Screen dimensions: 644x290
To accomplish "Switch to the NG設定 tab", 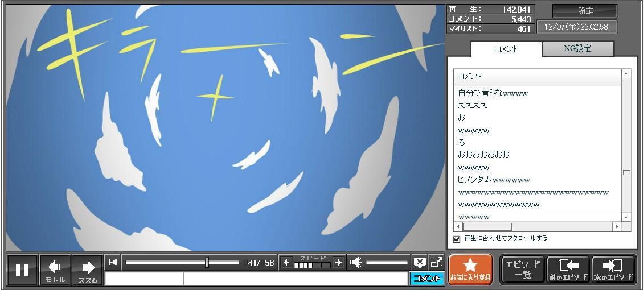I will coord(577,49).
